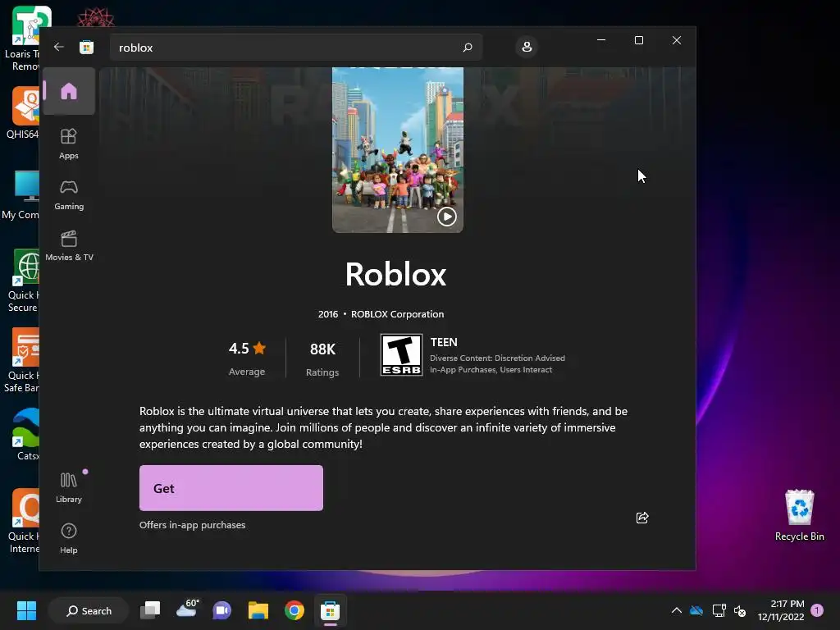Image resolution: width=840 pixels, height=630 pixels.
Task: Click 'Offers in-app purchases' text
Action: 192,525
